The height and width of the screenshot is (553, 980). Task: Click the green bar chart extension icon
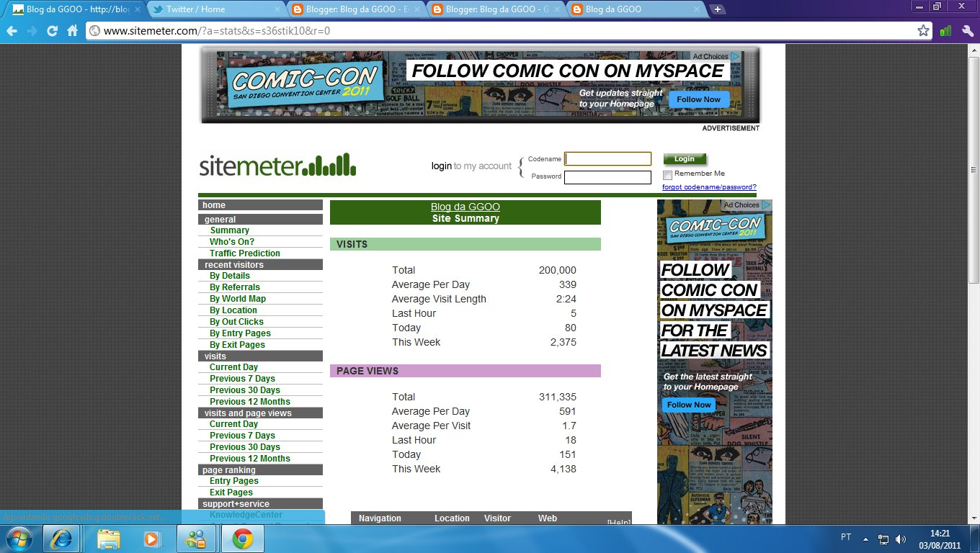tap(945, 31)
